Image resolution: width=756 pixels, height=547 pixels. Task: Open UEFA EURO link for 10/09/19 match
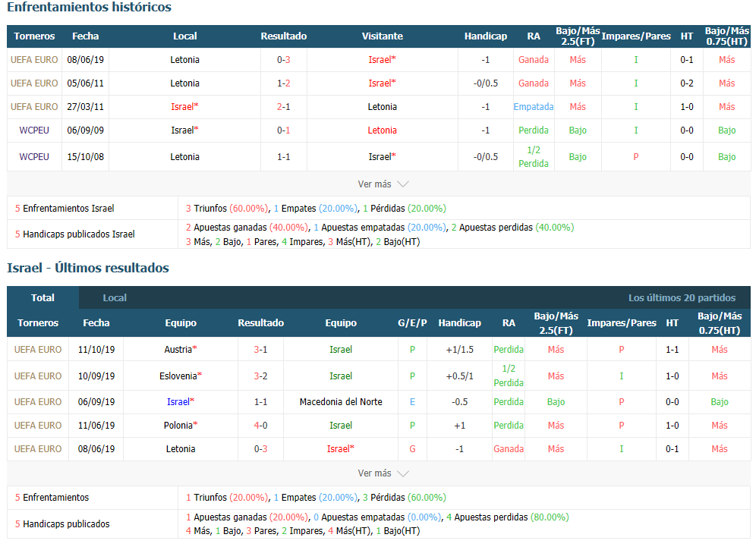(38, 376)
